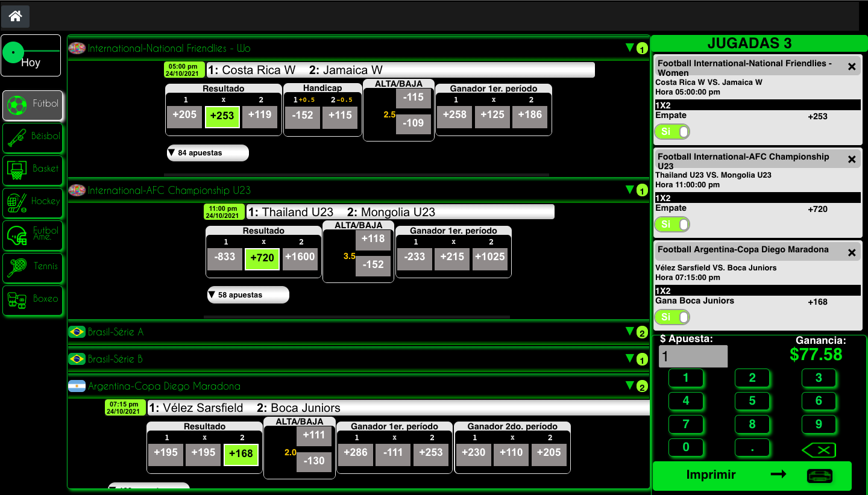The height and width of the screenshot is (495, 868).
Task: Open the Béisbol sport category
Action: (17, 139)
